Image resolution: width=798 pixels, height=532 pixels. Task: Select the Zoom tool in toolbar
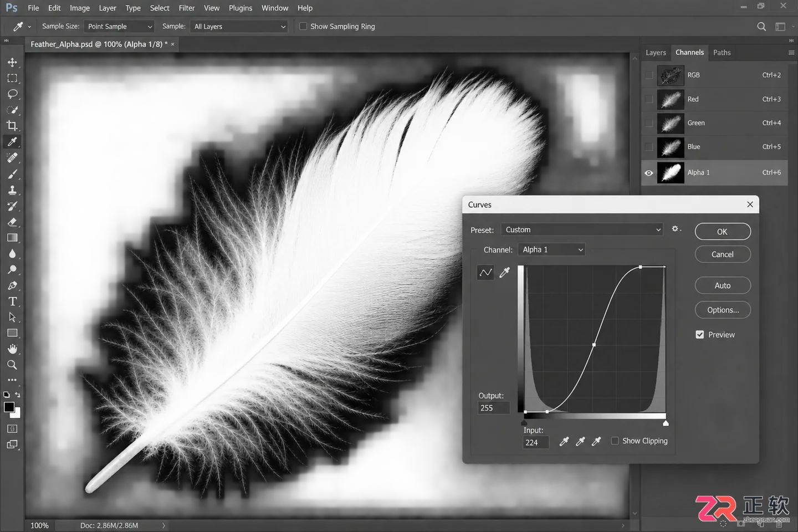point(12,365)
